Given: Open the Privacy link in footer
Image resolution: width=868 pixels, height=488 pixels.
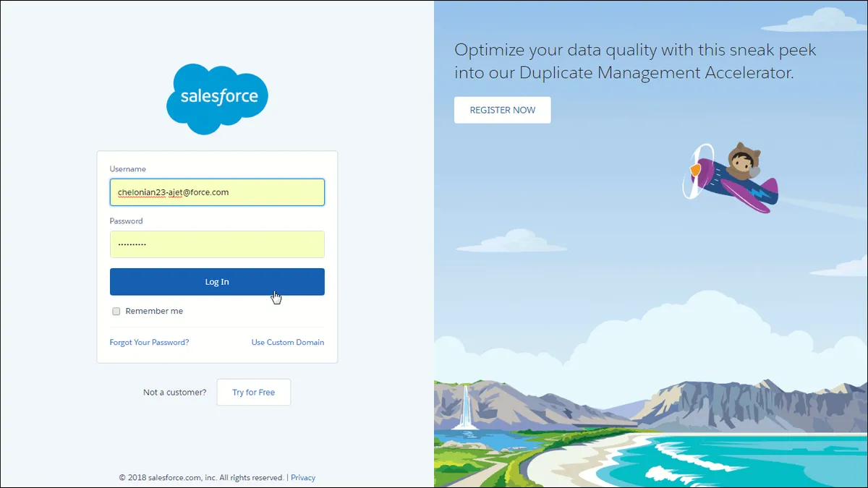Looking at the screenshot, I should pyautogui.click(x=303, y=478).
